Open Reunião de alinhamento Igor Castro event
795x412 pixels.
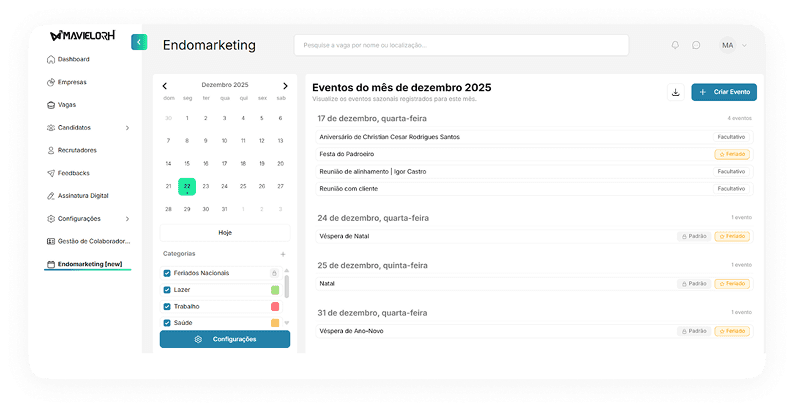point(534,172)
